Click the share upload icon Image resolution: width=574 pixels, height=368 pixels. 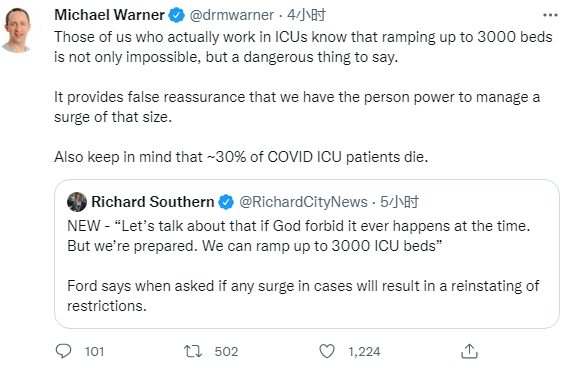469,351
